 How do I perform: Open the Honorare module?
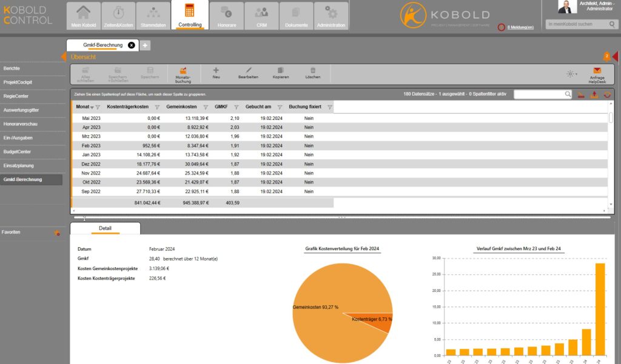227,16
